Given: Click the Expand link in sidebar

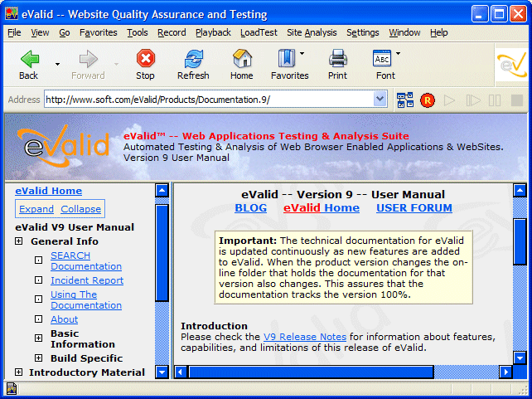Looking at the screenshot, I should click(x=36, y=209).
